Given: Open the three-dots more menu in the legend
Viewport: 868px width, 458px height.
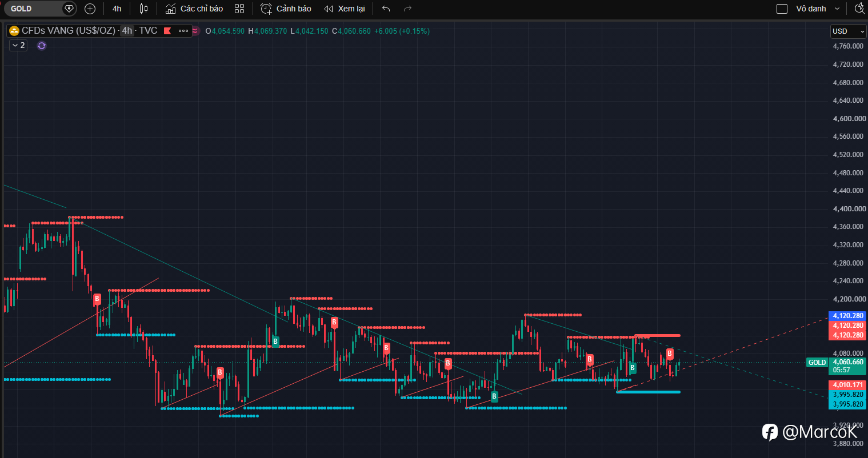Looking at the screenshot, I should [183, 31].
